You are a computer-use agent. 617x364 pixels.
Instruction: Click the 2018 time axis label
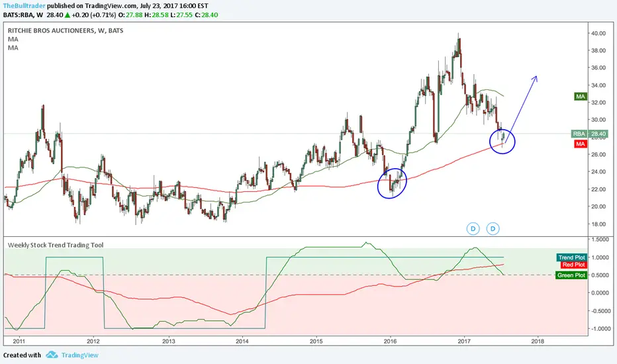538,341
